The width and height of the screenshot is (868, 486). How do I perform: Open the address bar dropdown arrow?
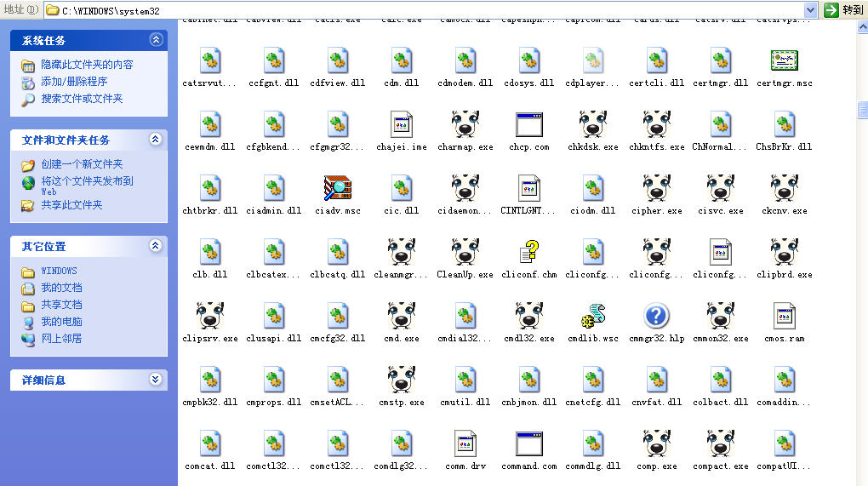(x=810, y=10)
